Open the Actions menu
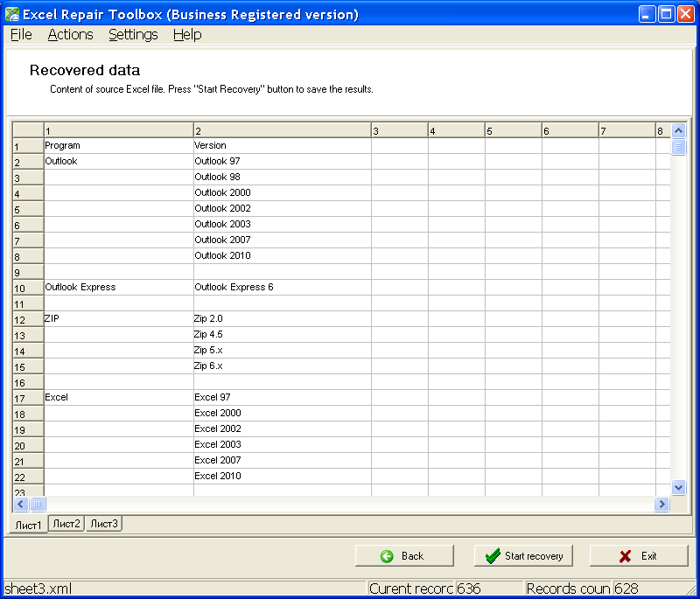The width and height of the screenshot is (700, 599). coord(70,35)
